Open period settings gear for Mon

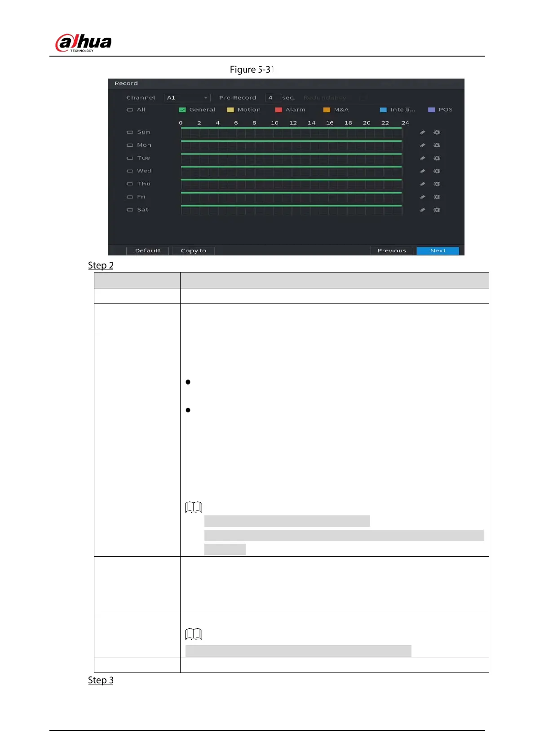(x=437, y=145)
